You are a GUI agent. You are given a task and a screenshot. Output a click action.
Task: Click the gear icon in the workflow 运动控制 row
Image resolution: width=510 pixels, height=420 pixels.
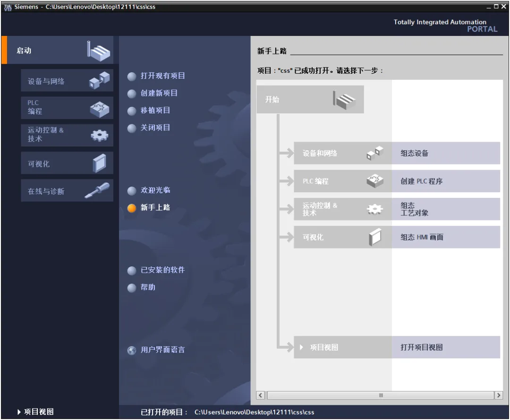(x=374, y=209)
